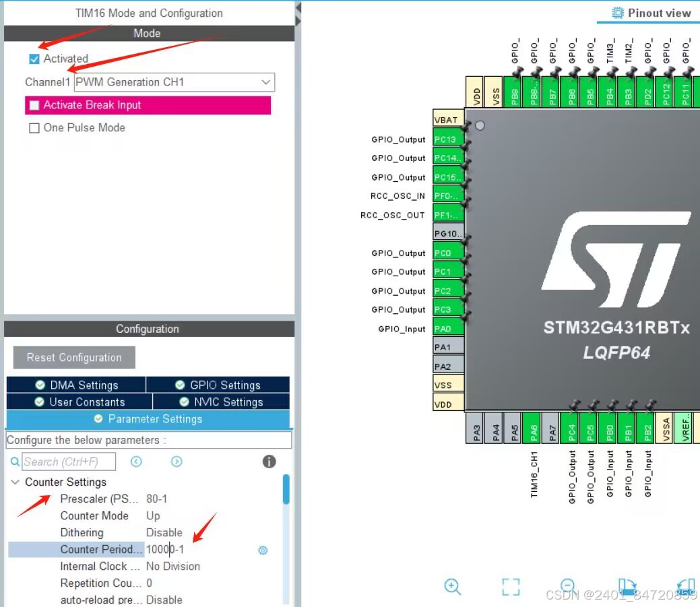Click the fit-to-view dashed square icon

point(511,587)
